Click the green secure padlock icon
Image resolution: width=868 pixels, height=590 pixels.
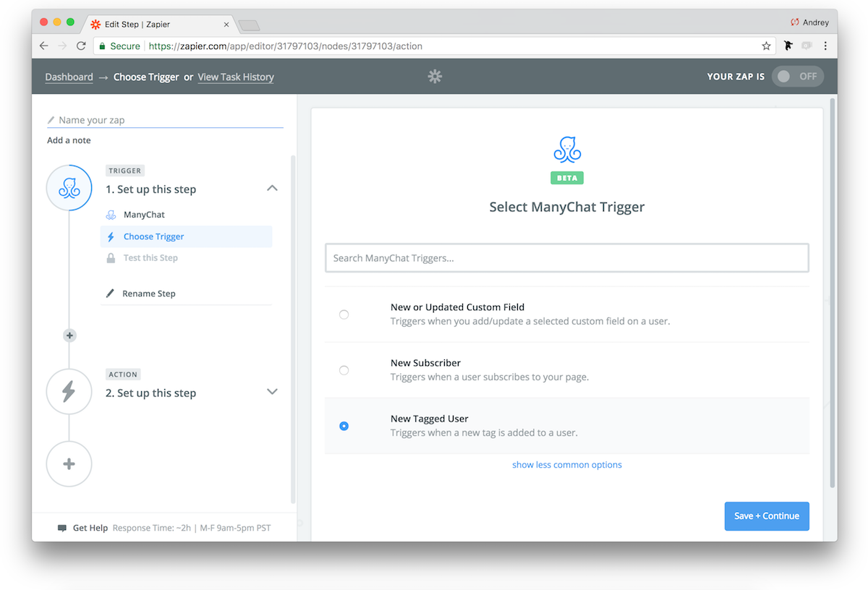point(102,46)
